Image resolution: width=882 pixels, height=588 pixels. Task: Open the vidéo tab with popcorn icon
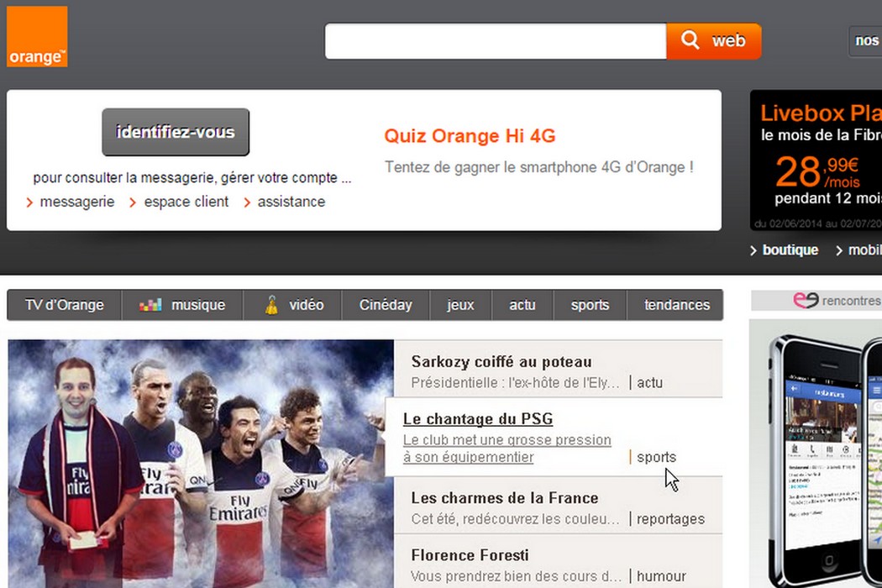point(293,305)
